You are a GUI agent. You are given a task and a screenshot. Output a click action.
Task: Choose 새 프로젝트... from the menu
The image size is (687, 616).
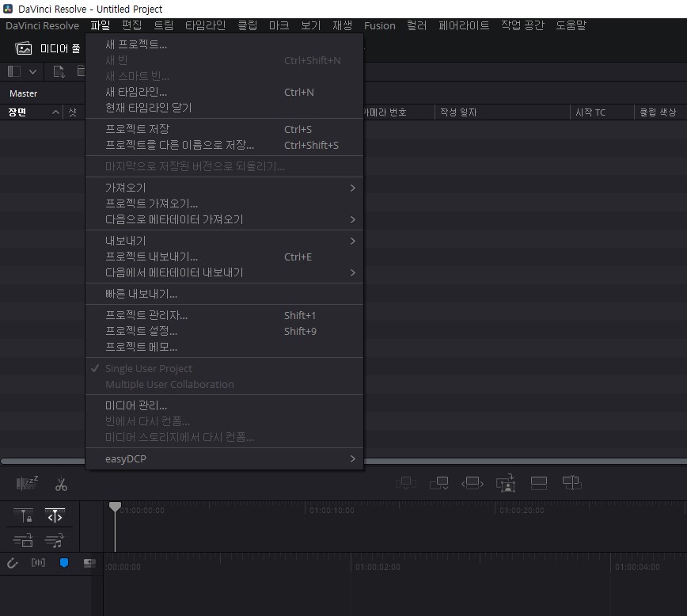[224, 44]
